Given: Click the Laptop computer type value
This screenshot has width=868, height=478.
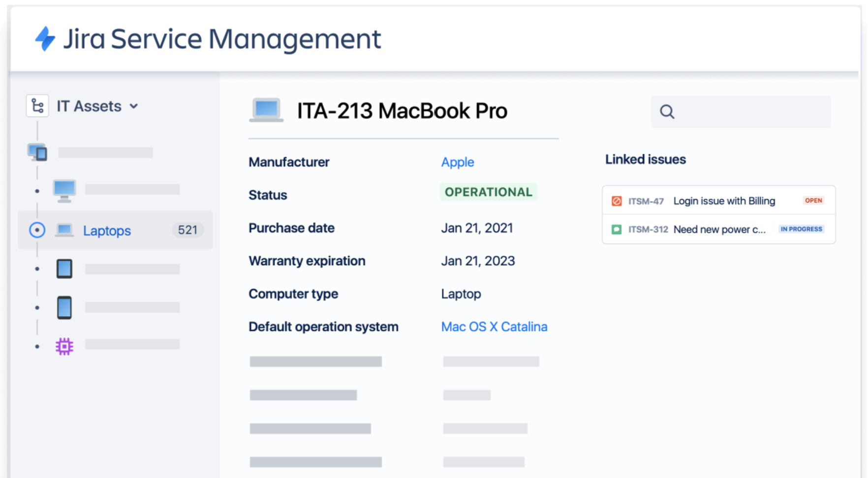Looking at the screenshot, I should pyautogui.click(x=461, y=294).
